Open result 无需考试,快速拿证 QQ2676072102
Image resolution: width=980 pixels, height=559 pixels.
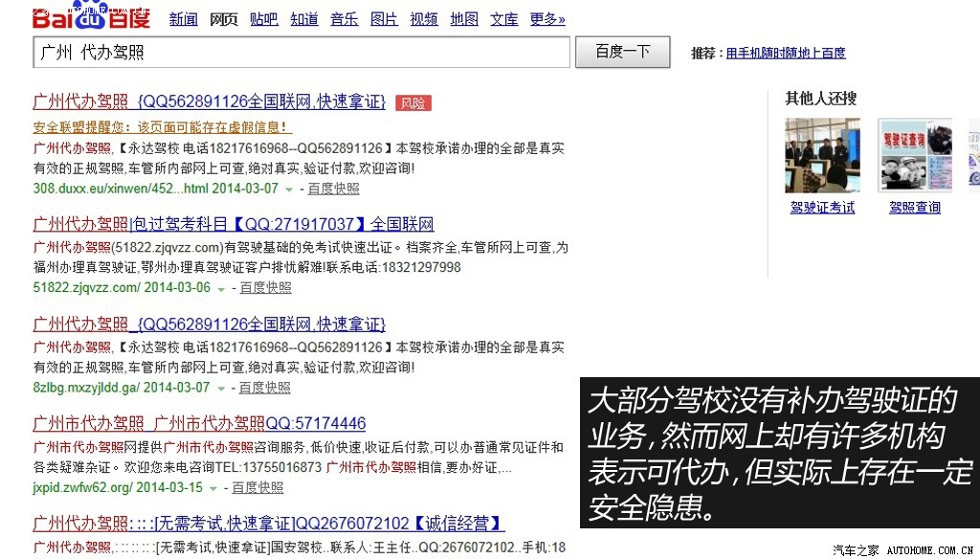pyautogui.click(x=269, y=523)
